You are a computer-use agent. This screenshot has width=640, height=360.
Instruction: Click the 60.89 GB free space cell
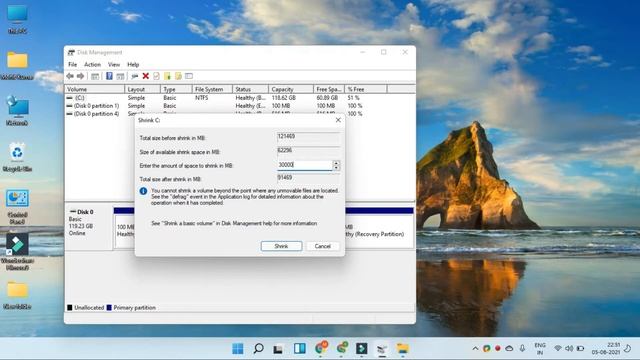point(327,98)
